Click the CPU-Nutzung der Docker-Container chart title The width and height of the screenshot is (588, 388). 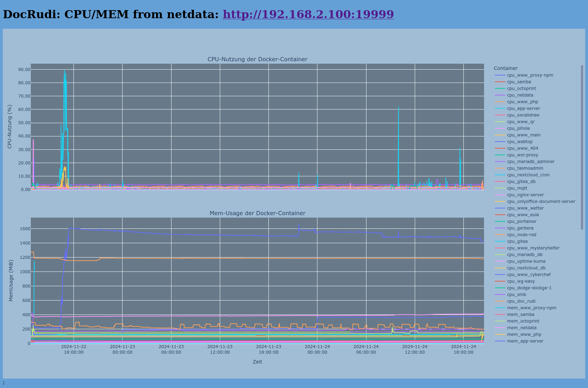pos(257,59)
